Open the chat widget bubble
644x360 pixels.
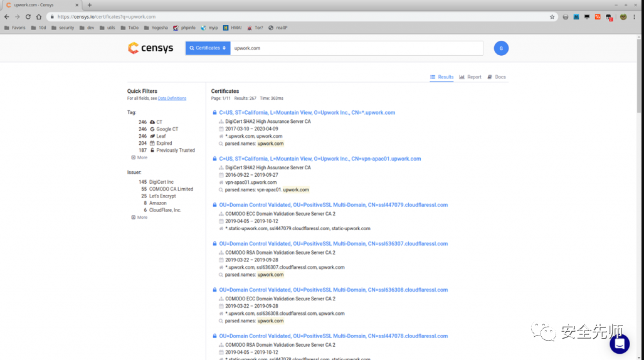[620, 344]
